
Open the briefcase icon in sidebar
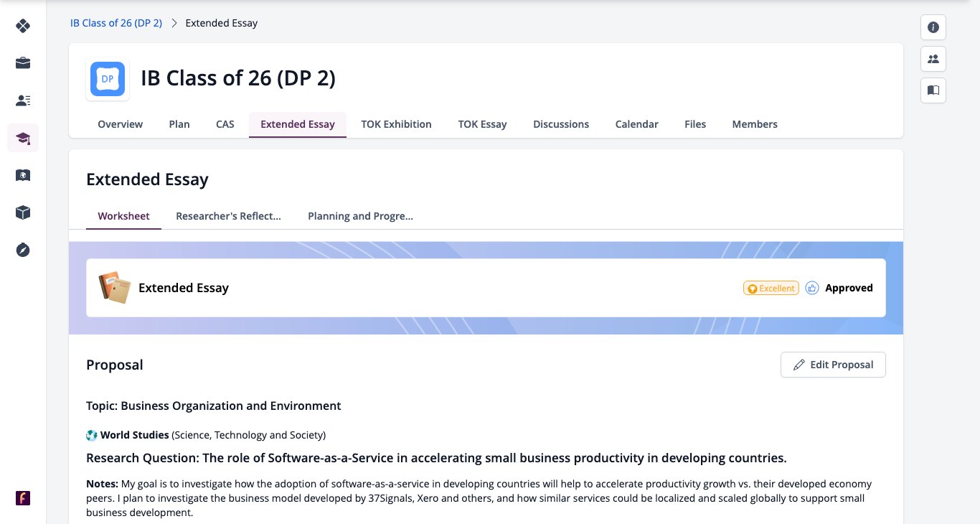point(23,63)
